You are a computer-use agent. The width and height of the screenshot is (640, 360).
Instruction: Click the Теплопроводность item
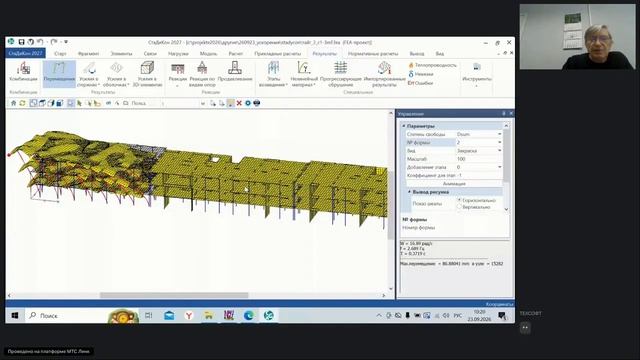432,65
